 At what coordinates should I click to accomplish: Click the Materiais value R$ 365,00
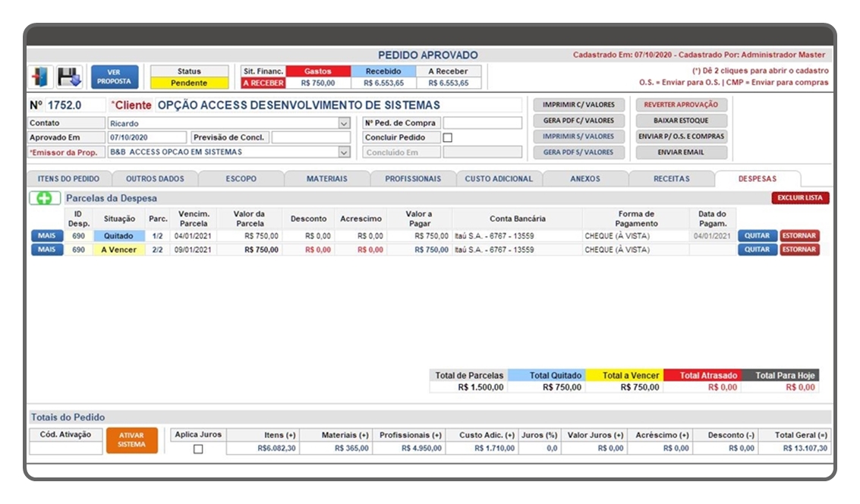pos(337,448)
